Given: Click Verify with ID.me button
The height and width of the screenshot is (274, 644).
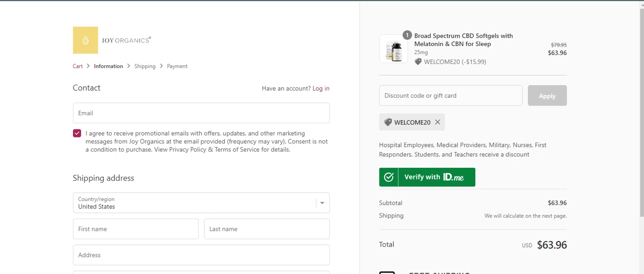Looking at the screenshot, I should pyautogui.click(x=427, y=177).
